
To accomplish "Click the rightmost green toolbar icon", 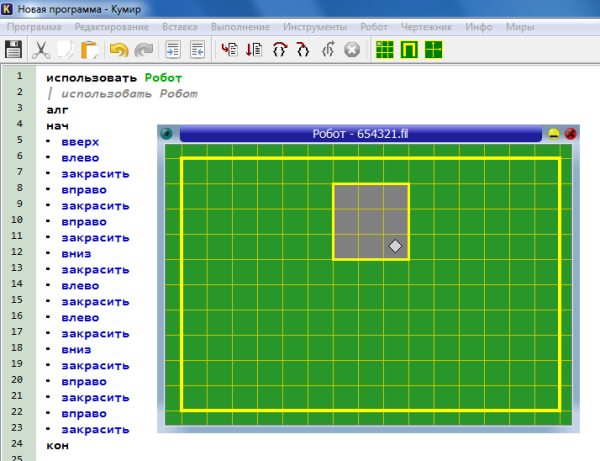I will coord(434,49).
